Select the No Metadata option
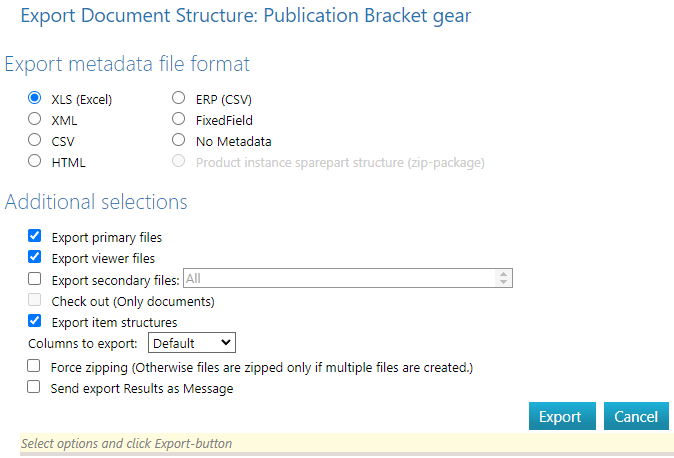 click(179, 141)
